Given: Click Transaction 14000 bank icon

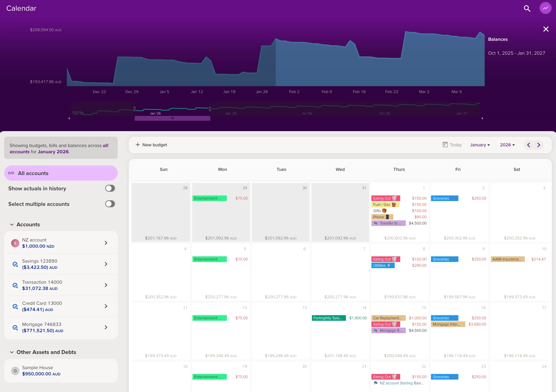Looking at the screenshot, I should coord(15,285).
